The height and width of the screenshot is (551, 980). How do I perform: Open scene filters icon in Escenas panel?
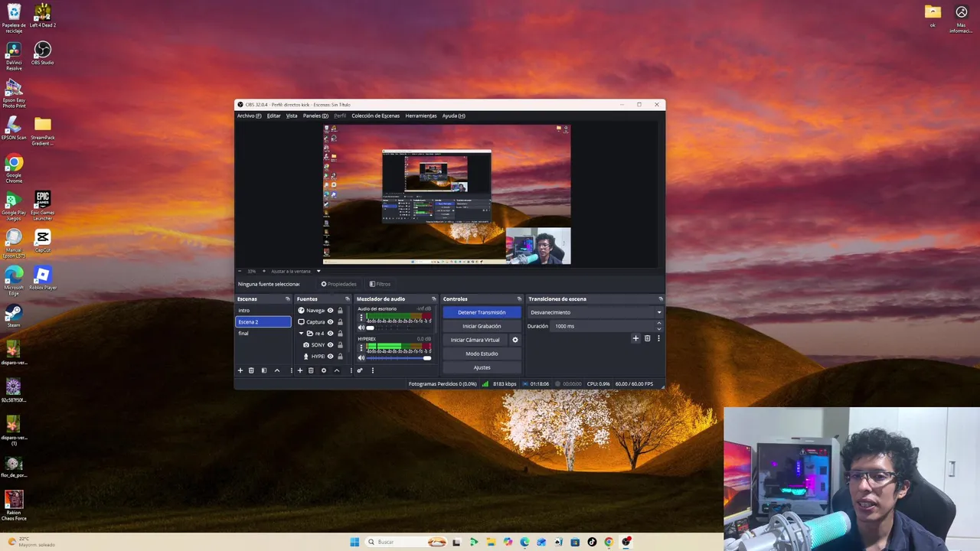(264, 370)
